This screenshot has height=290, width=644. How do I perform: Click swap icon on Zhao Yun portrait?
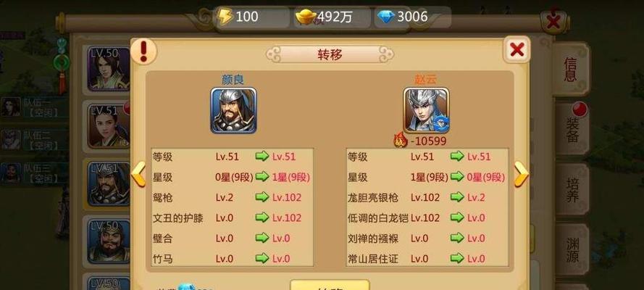441,123
